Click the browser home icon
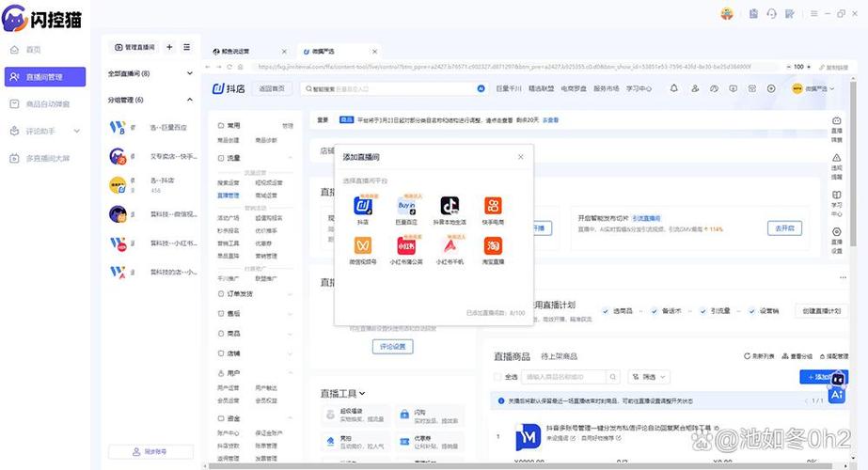Viewport: 868px width, 470px height. point(240,67)
